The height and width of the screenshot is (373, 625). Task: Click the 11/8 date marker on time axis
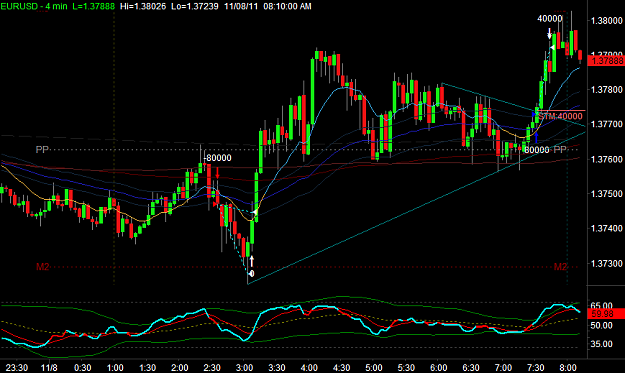[49, 367]
